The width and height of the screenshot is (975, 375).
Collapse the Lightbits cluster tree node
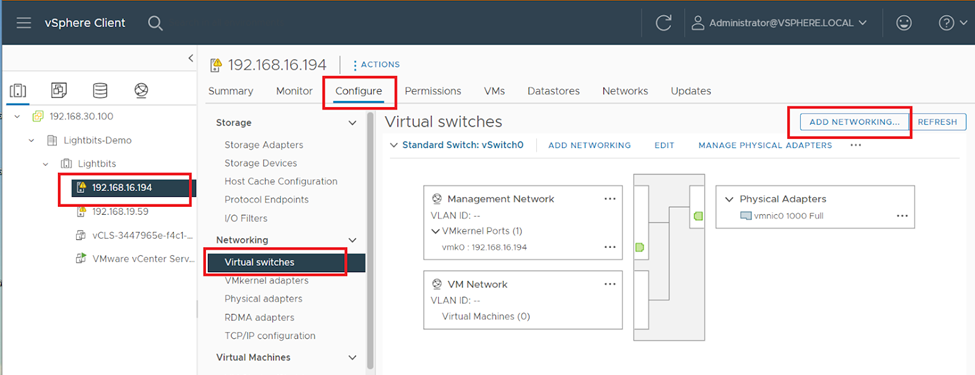(x=45, y=164)
